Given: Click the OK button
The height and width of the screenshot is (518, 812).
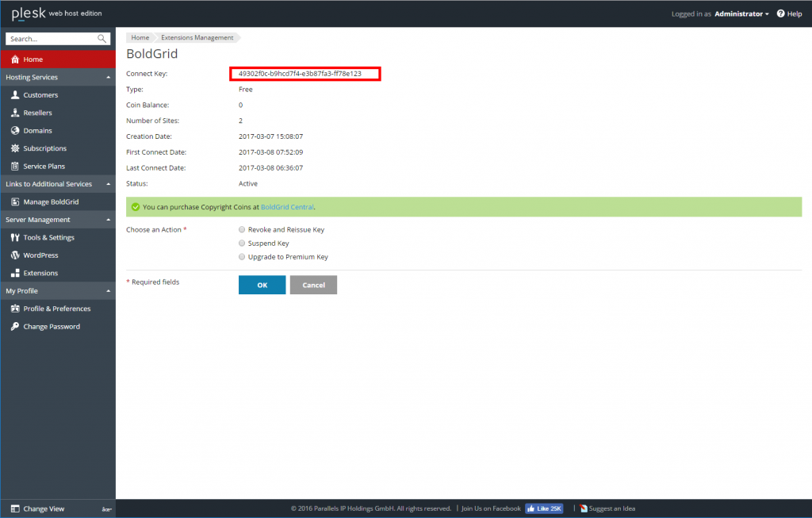Looking at the screenshot, I should click(262, 285).
